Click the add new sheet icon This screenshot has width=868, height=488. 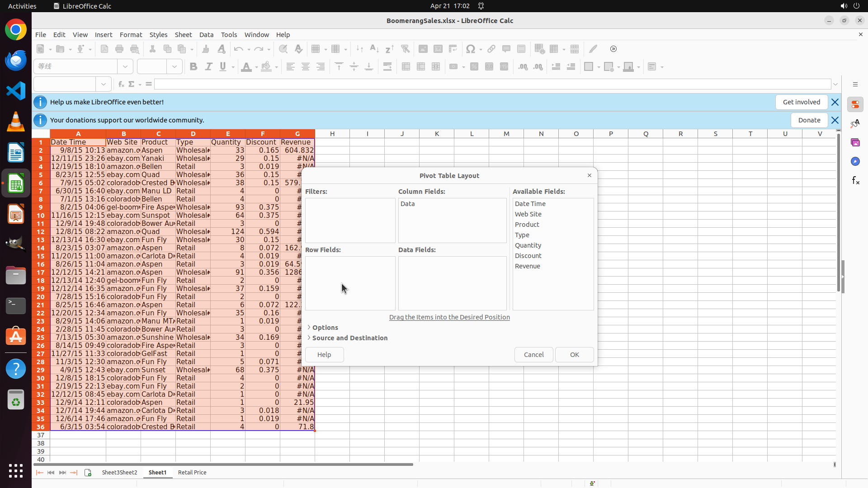(88, 473)
